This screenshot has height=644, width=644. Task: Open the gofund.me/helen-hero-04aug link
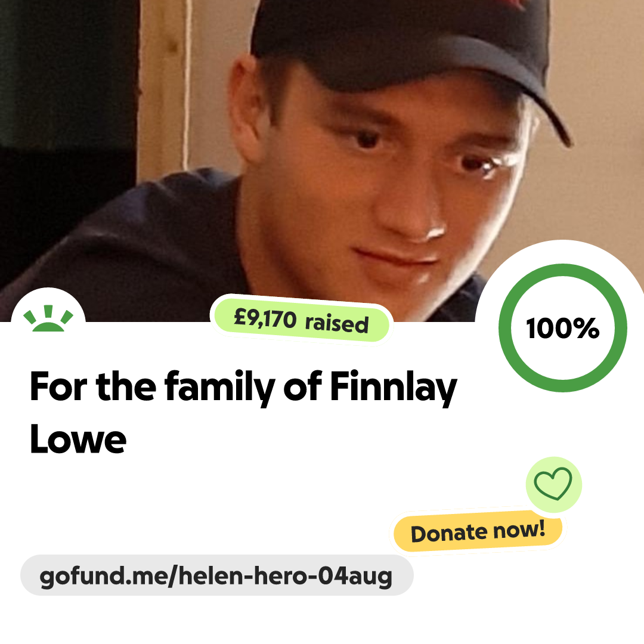pyautogui.click(x=216, y=575)
